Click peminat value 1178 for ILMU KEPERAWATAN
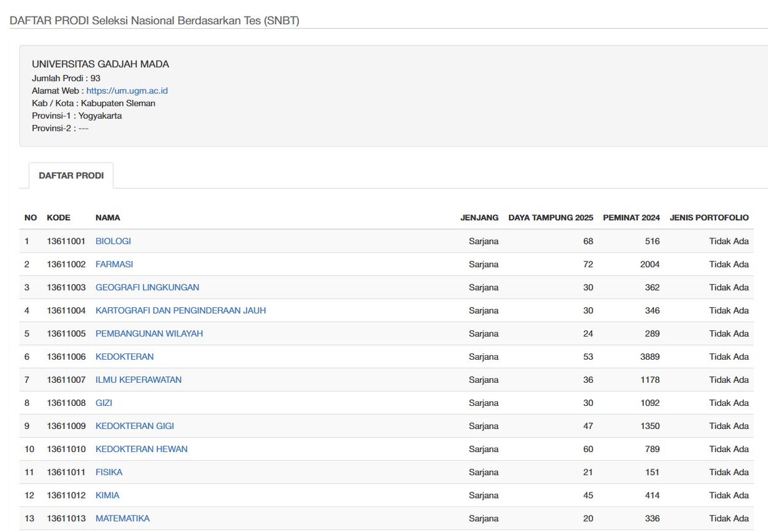Screen dimensions: 768x532 pyautogui.click(x=650, y=380)
